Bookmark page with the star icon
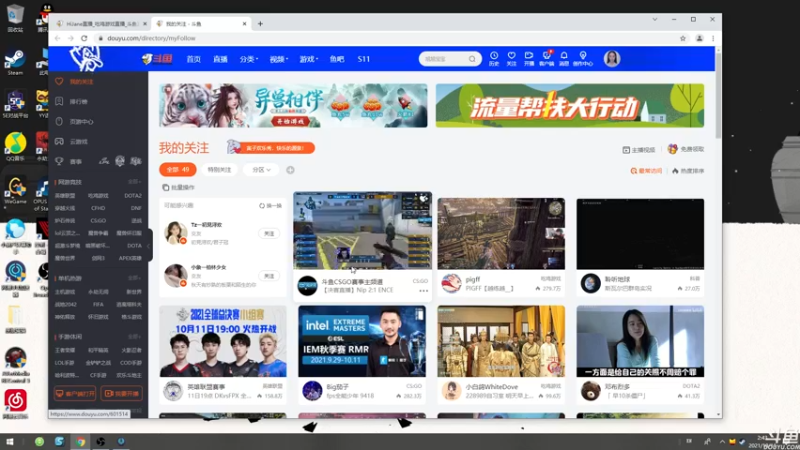Viewport: 800px width, 450px height. 683,38
